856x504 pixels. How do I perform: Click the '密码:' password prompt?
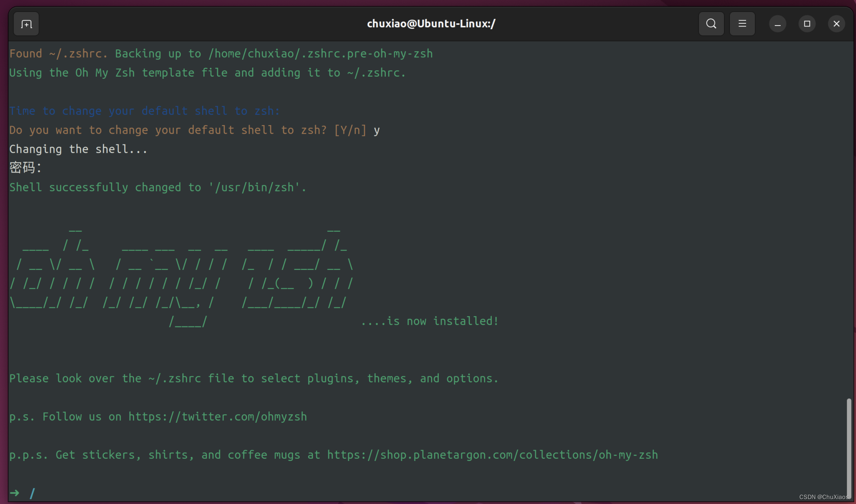[x=26, y=168]
